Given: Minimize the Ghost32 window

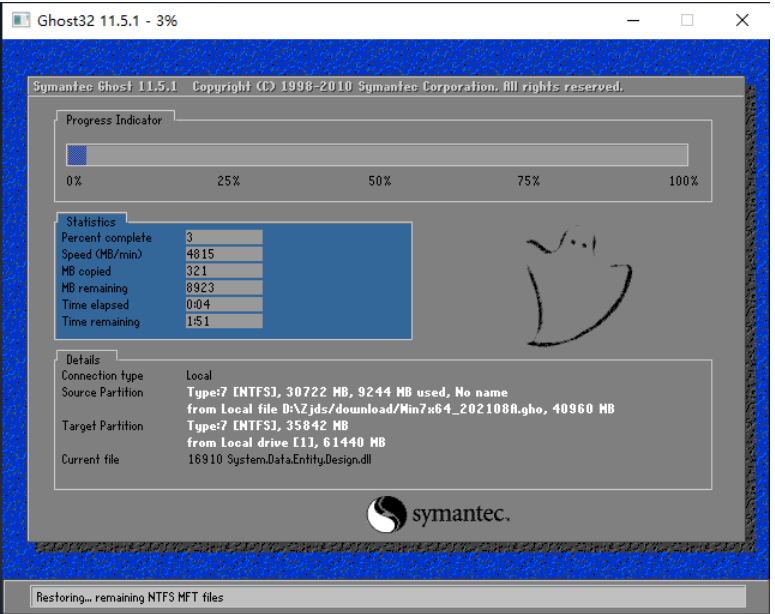Looking at the screenshot, I should click(633, 20).
